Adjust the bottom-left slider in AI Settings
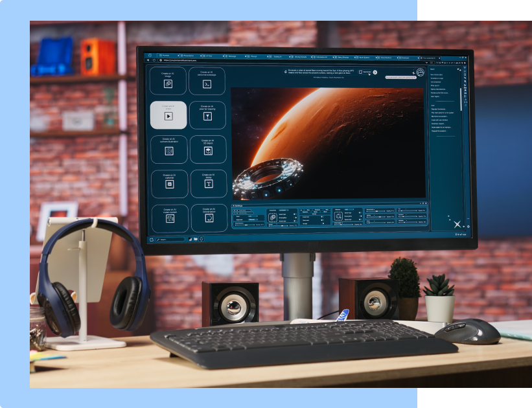Viewport: 532px width, 408px height. point(245,225)
